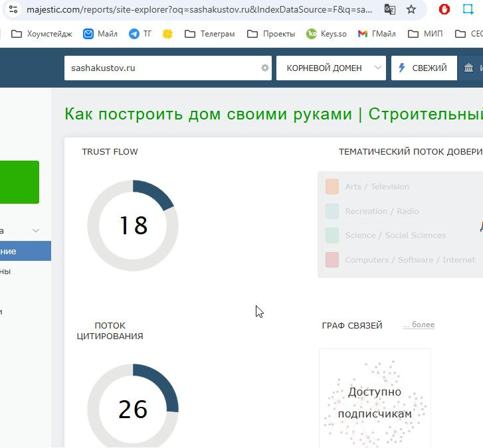This screenshot has height=448, width=483.
Task: Open the yellow flower bookmark icon
Action: pyautogui.click(x=167, y=34)
